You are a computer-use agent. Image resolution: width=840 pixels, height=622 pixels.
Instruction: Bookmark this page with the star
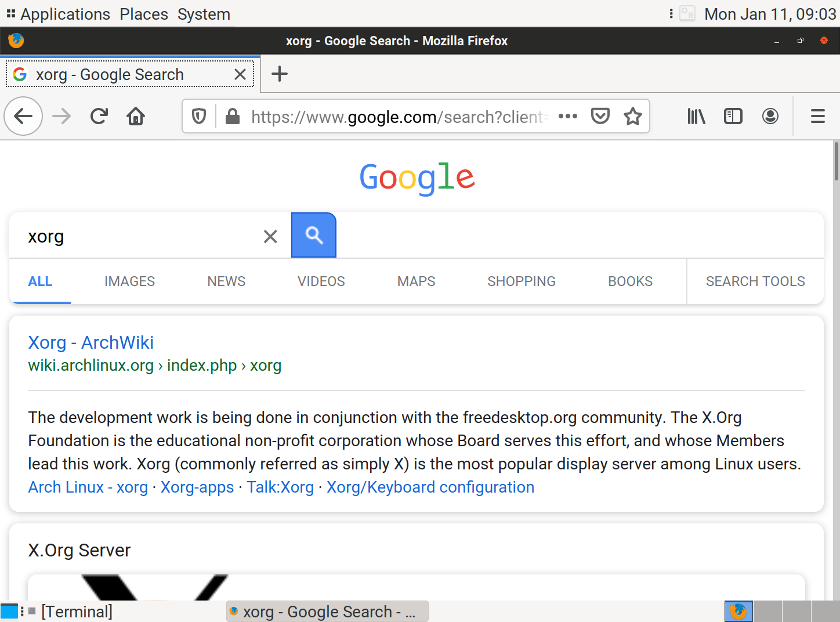[x=633, y=117]
